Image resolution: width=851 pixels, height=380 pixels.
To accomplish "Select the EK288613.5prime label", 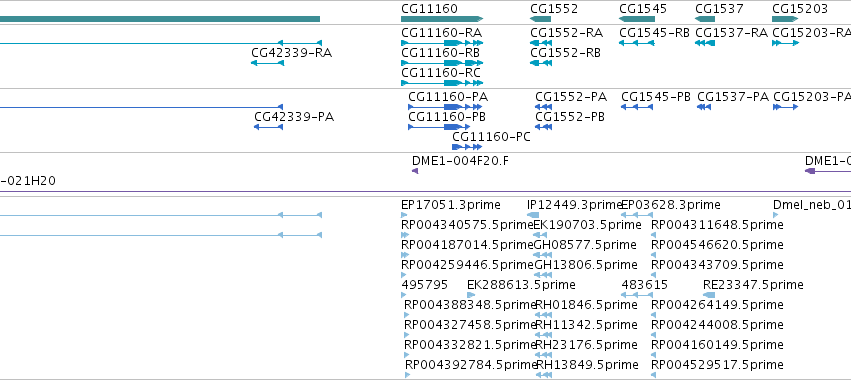I will pos(521,285).
